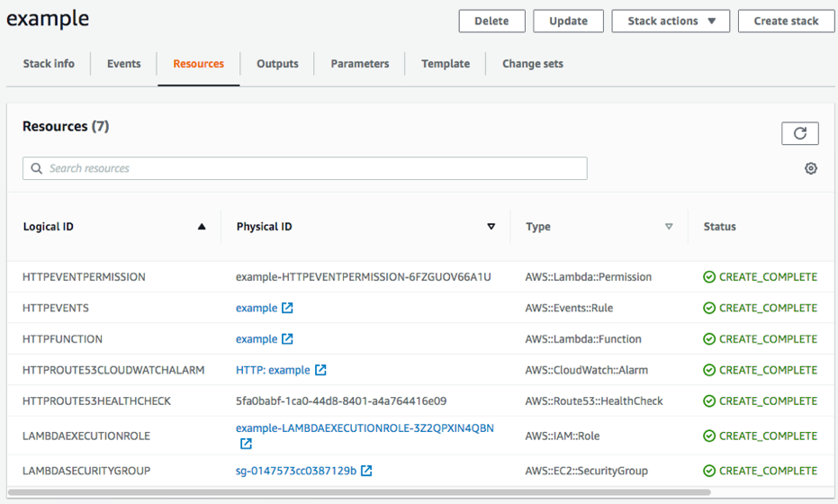Click CREATE_COMPLETE status in HTTPFUNCTION row
838x504 pixels.
(768, 339)
